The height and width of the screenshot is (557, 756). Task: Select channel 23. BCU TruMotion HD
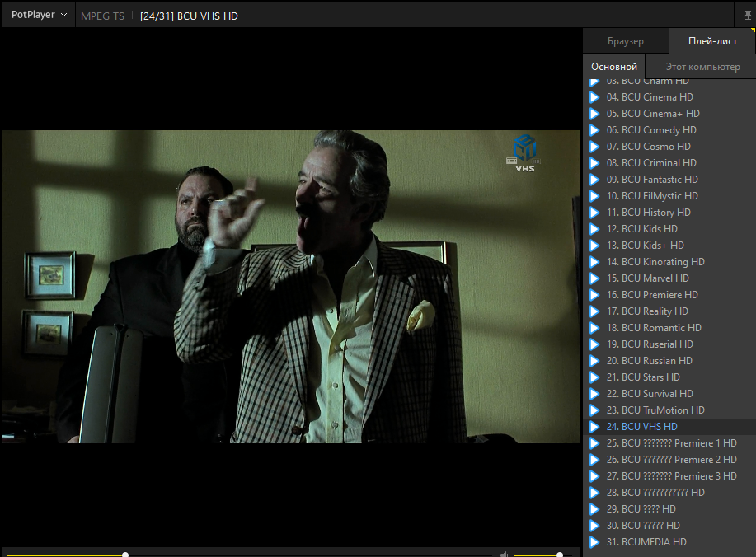coord(669,410)
